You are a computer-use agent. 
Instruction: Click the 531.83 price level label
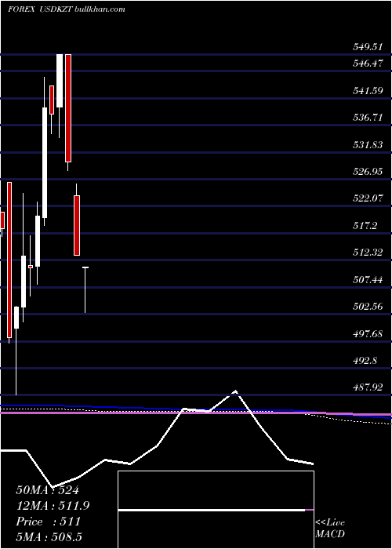click(368, 144)
